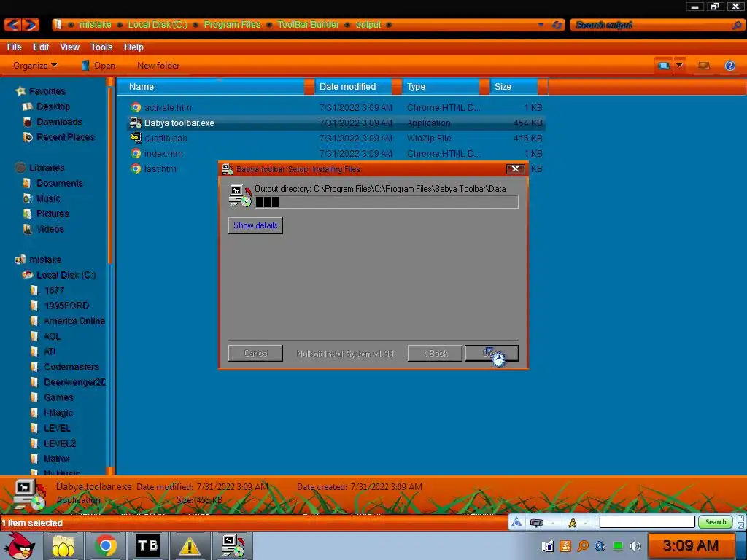This screenshot has width=747, height=560.
Task: Open the address bar history dropdown arrow
Action: (x=541, y=25)
